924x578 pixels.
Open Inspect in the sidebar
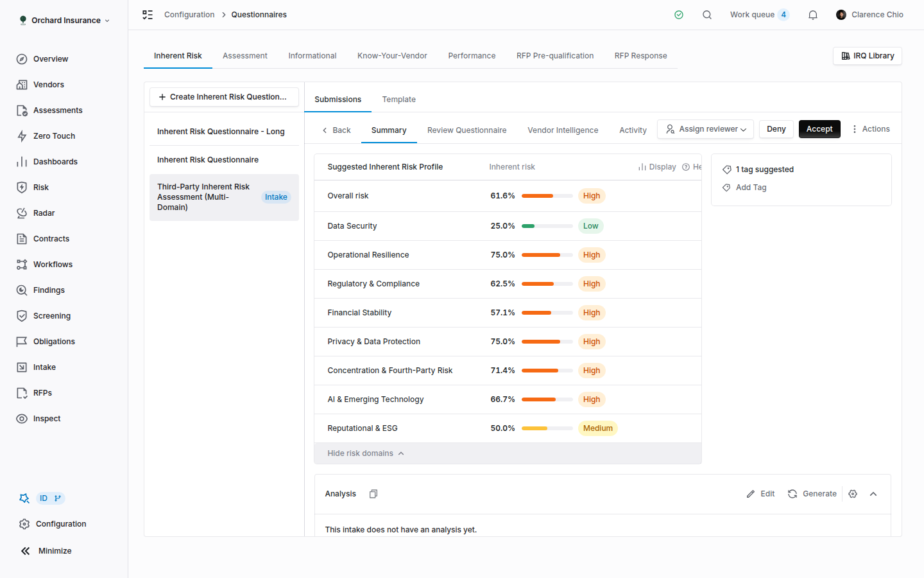click(47, 419)
